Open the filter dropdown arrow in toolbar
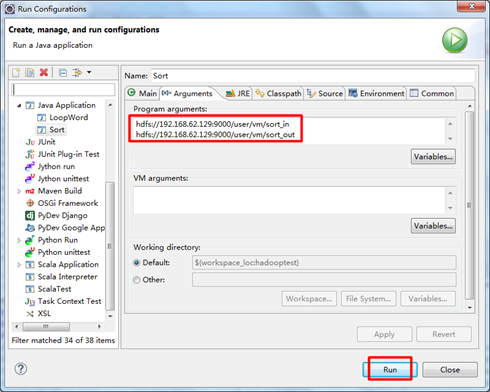This screenshot has width=490, height=392. tap(89, 72)
